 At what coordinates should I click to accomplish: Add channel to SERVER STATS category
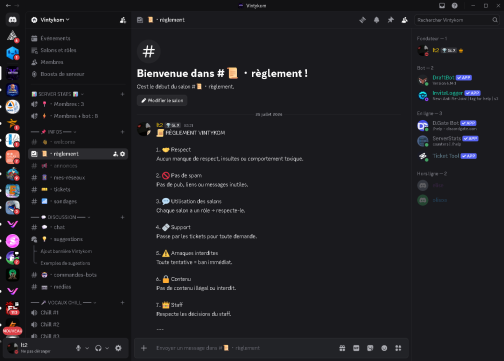(x=122, y=94)
